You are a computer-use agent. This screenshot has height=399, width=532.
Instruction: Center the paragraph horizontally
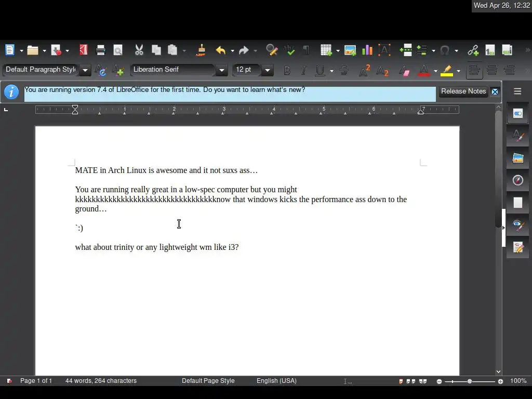pyautogui.click(x=491, y=70)
